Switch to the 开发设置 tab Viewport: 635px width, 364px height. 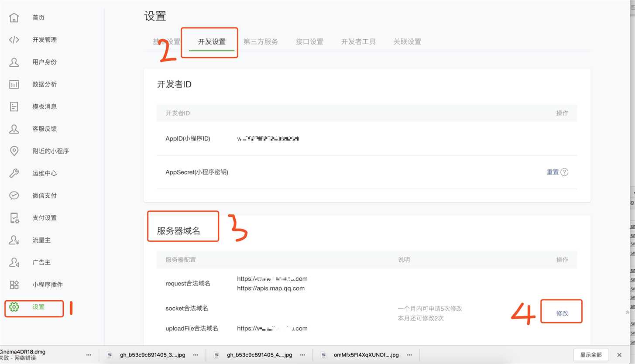212,42
